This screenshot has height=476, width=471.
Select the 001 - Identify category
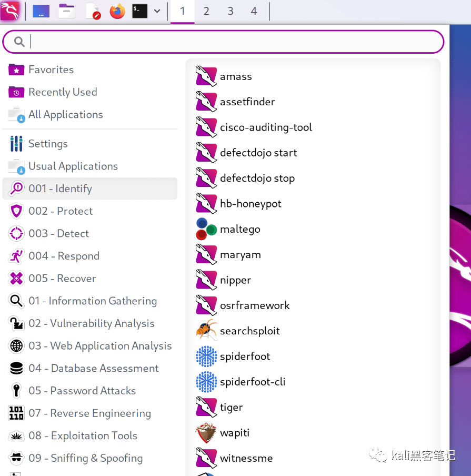pyautogui.click(x=90, y=189)
